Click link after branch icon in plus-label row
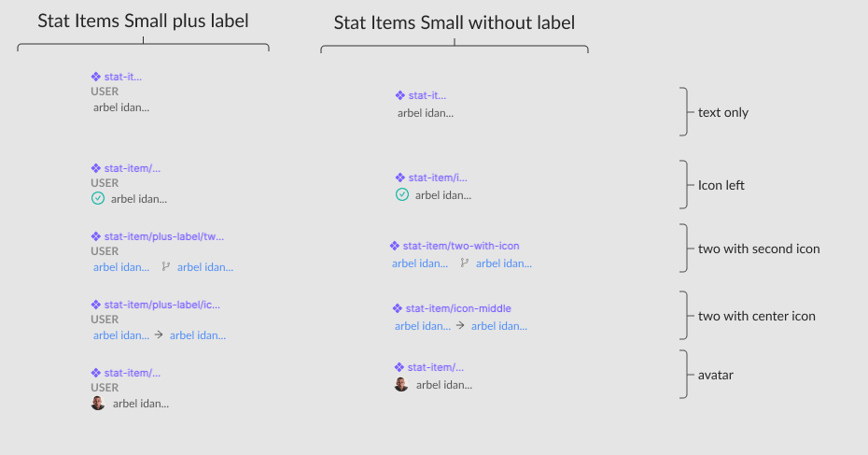The image size is (868, 455). click(x=205, y=267)
